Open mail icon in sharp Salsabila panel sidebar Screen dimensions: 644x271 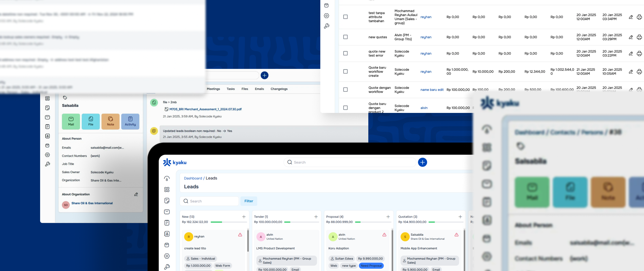(47, 117)
